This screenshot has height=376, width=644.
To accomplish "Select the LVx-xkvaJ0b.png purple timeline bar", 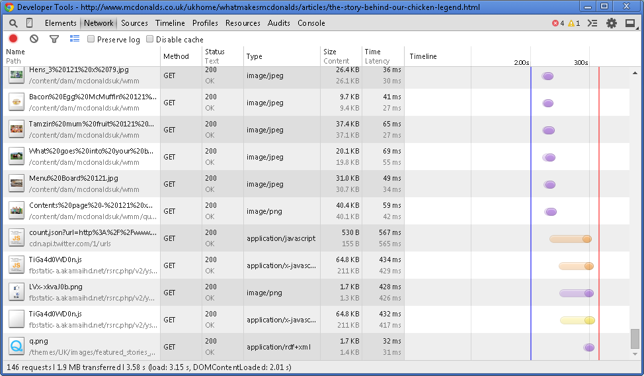I will click(577, 293).
